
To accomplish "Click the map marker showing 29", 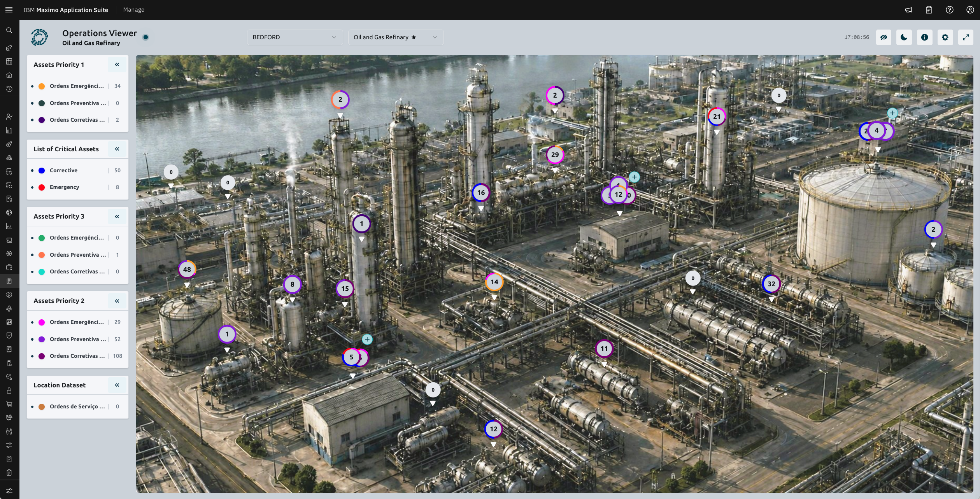I will coord(555,155).
